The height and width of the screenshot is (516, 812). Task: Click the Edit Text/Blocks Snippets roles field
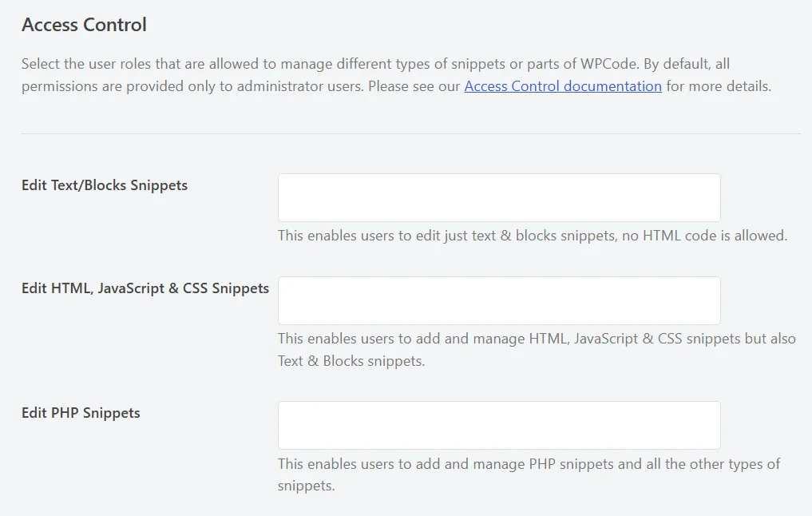click(499, 198)
